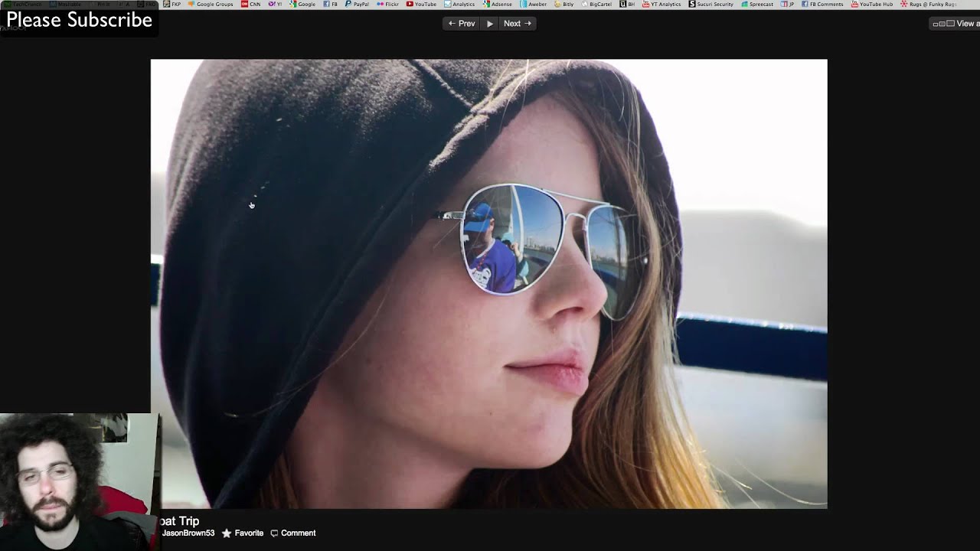Open the CNN bookmark

pos(251,4)
